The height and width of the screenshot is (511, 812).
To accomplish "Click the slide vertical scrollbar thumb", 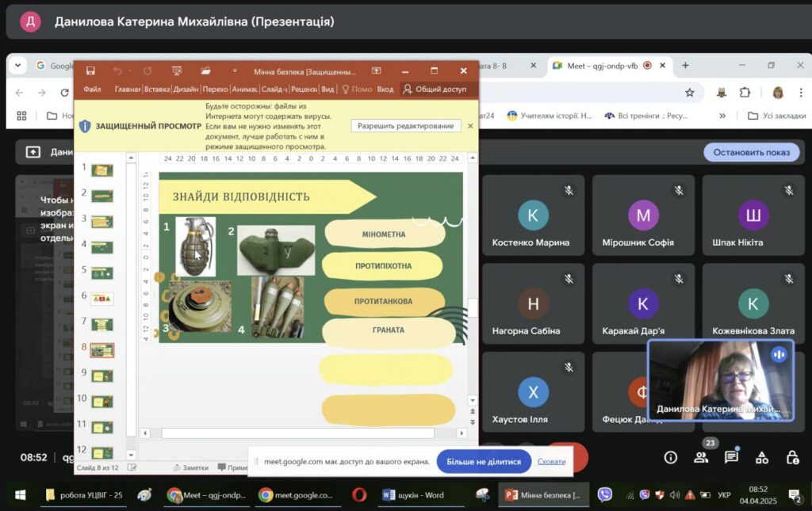I will (x=473, y=307).
